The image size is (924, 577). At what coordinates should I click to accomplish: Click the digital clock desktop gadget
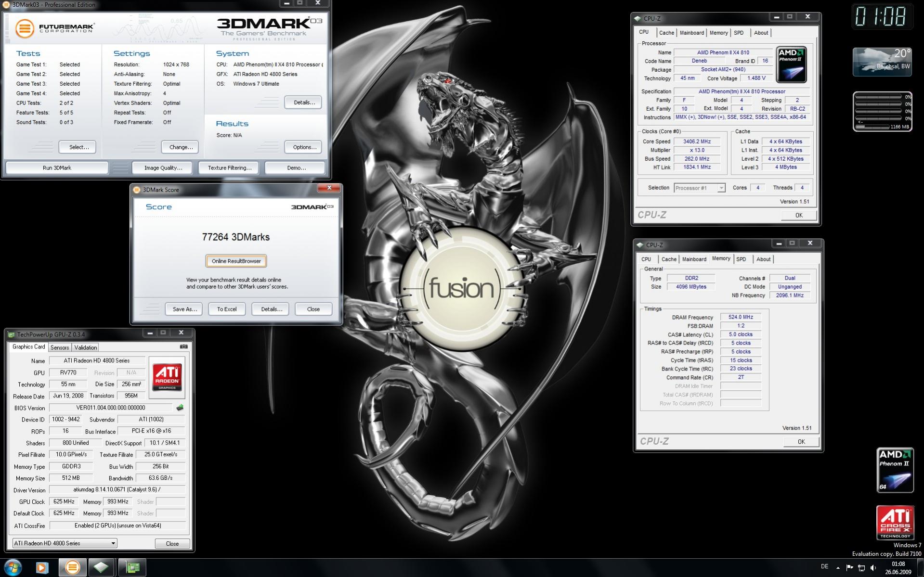coord(882,17)
